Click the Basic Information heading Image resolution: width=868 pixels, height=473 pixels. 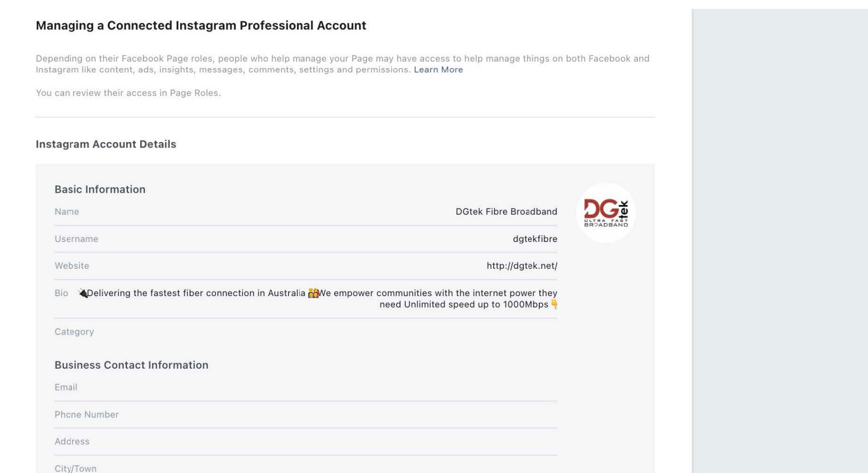tap(100, 189)
